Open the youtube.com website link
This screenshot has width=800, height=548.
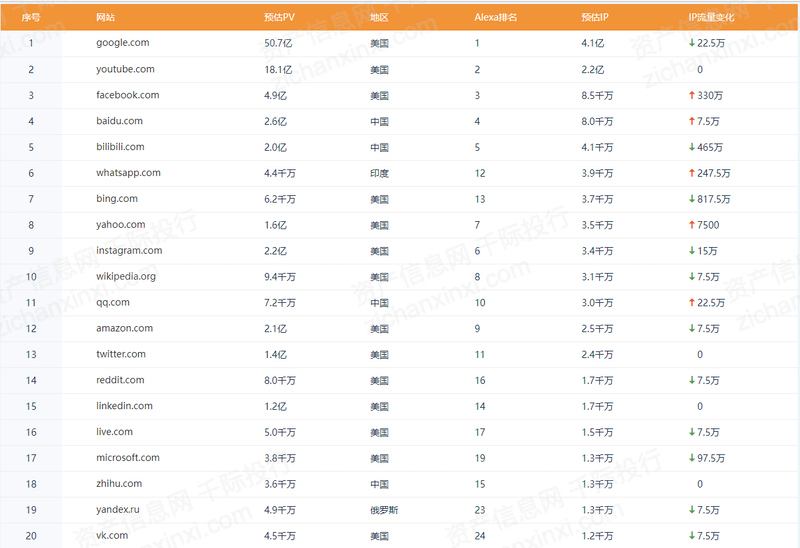(x=125, y=69)
